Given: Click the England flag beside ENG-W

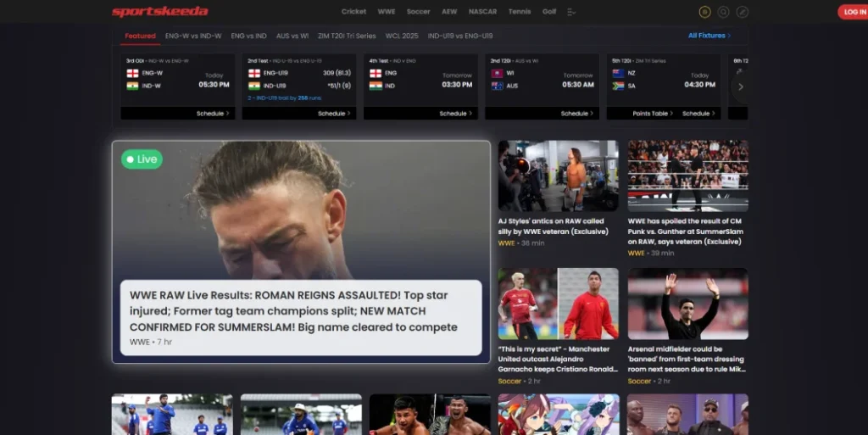Looking at the screenshot, I should (132, 73).
